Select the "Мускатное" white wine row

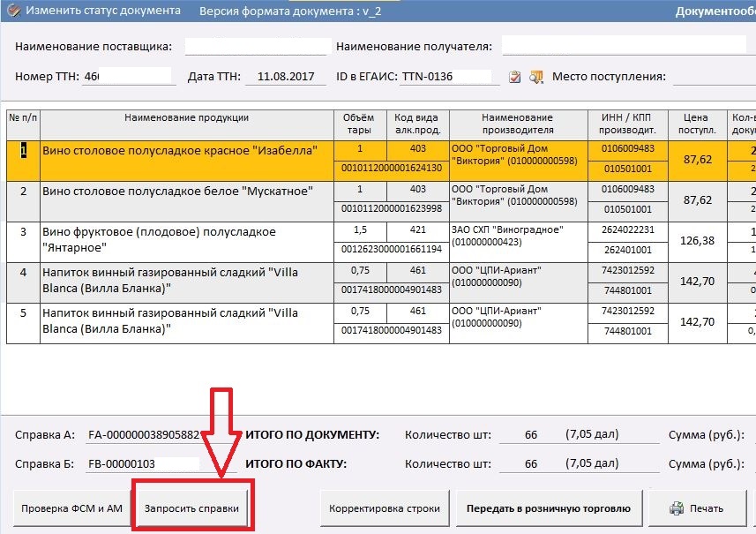coord(187,192)
